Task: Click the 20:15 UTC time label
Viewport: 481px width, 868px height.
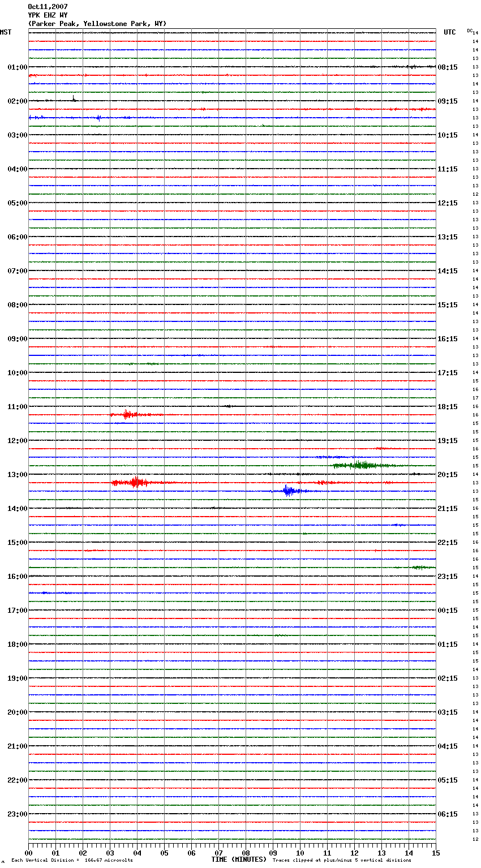Action: 448,475
